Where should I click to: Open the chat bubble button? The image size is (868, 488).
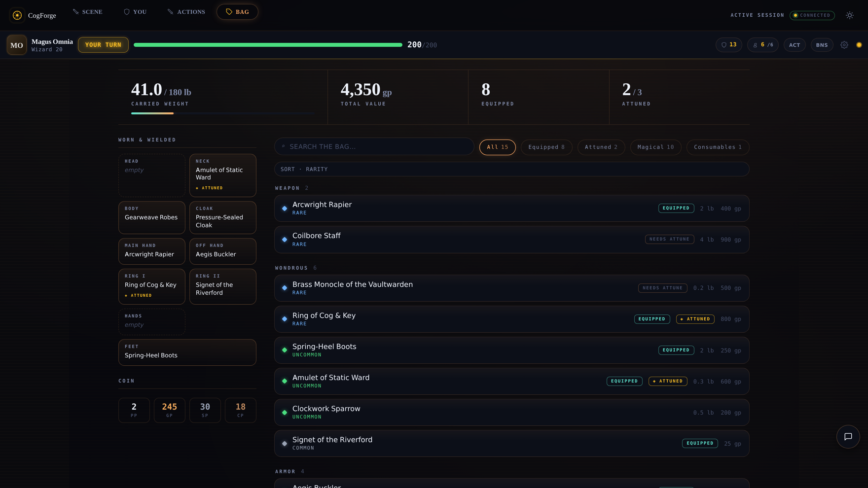[848, 437]
